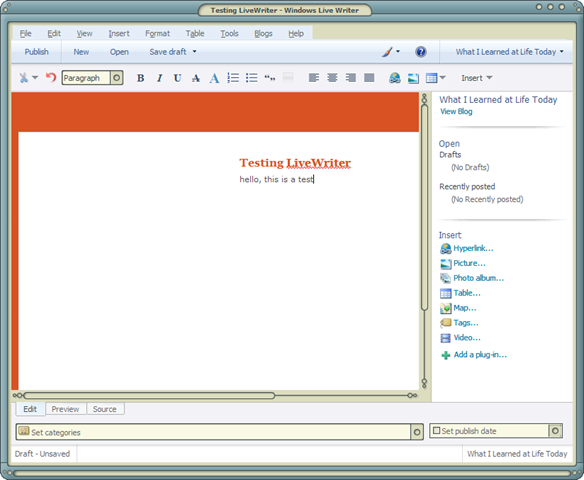
Task: Open the Set categories dropdown button
Action: (x=417, y=432)
